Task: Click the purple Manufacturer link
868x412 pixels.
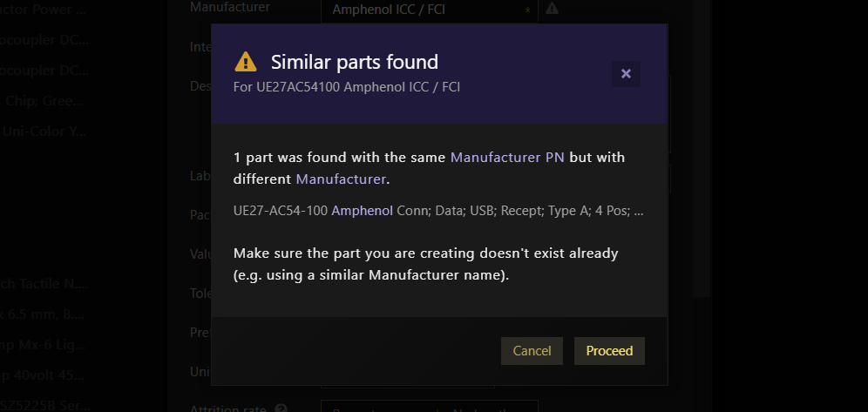Action: point(341,179)
